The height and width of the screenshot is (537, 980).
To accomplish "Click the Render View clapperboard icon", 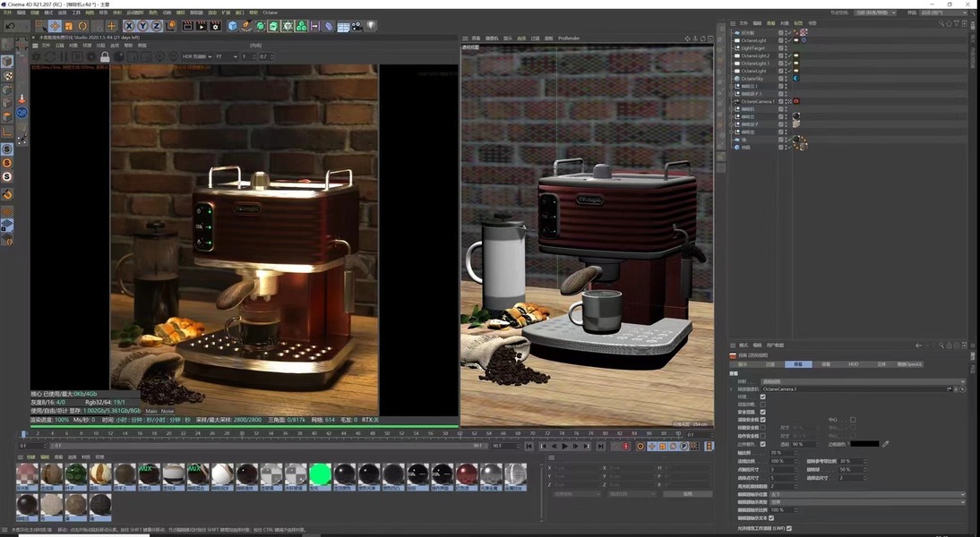I will click(187, 26).
